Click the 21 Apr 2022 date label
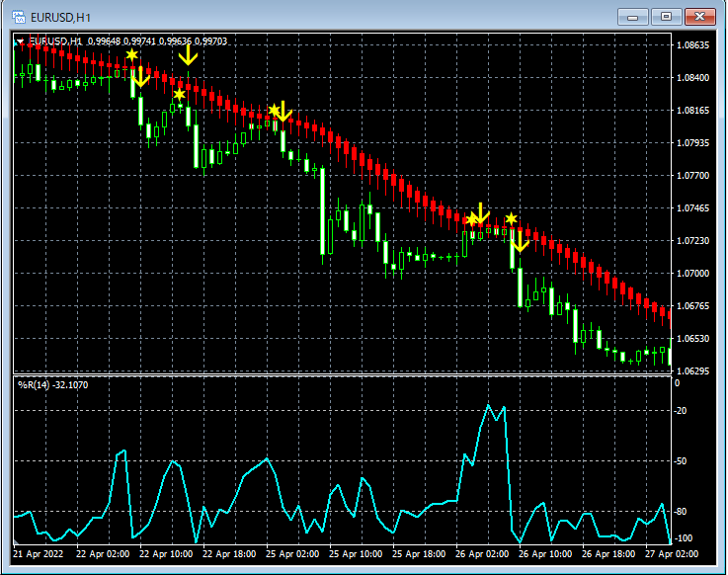The width and height of the screenshot is (728, 575). click(39, 554)
